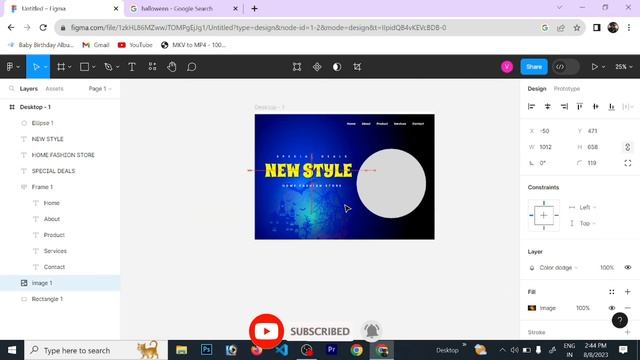Select the Text tool
The width and height of the screenshot is (640, 360).
(132, 67)
